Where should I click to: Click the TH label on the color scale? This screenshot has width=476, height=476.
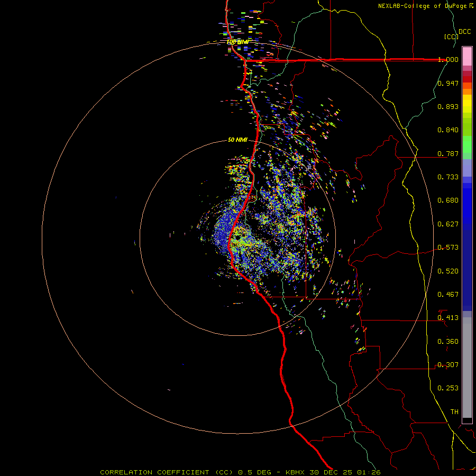(454, 412)
